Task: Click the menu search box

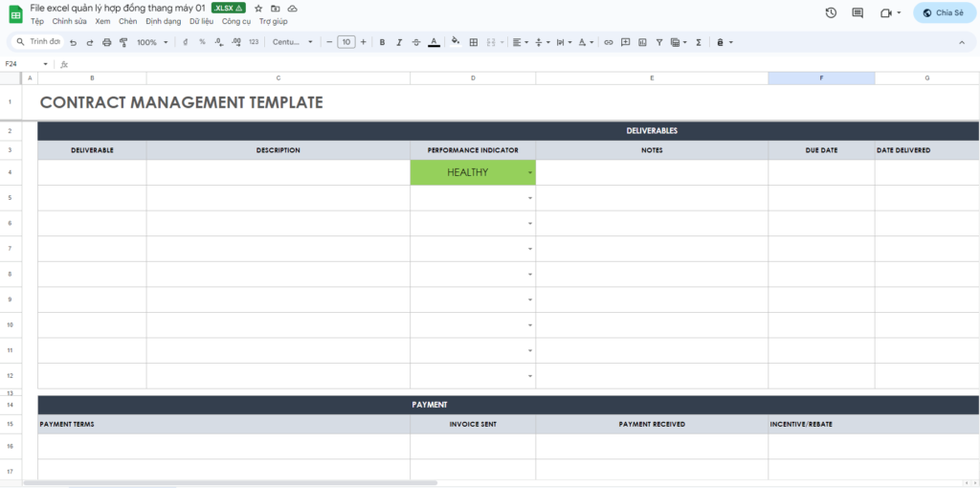Action: tap(38, 42)
